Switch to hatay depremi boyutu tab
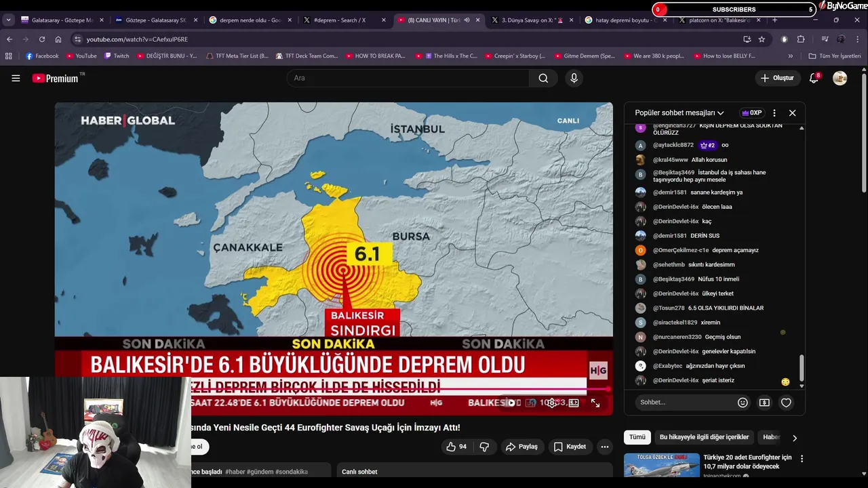This screenshot has height=488, width=868. (625, 20)
